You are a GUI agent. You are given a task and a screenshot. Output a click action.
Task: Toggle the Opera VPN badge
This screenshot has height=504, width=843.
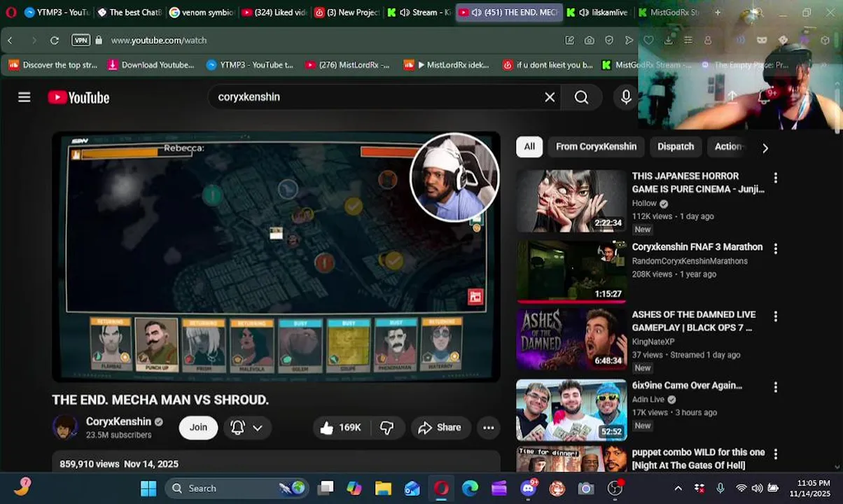coord(81,41)
